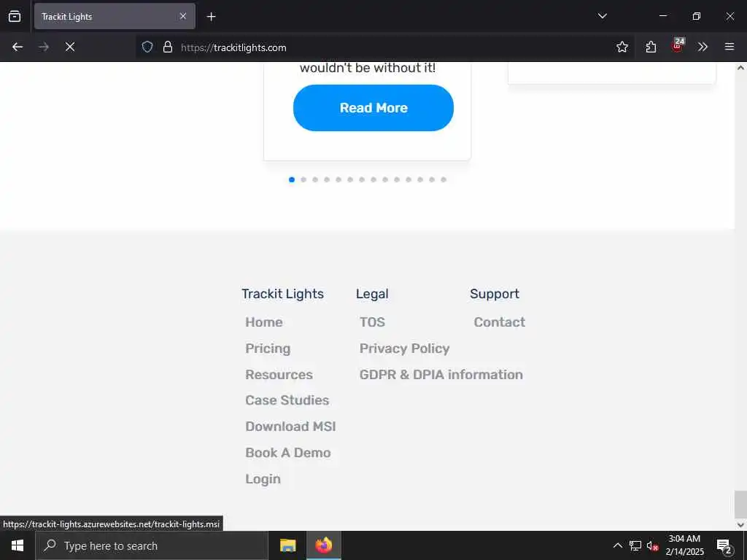Viewport: 747px width, 560px height.
Task: Open Firefox View icon at top left
Action: pos(15,16)
